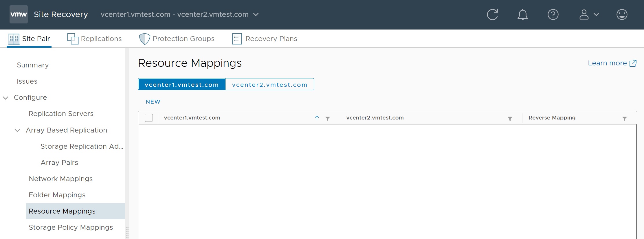The height and width of the screenshot is (239, 644).
Task: Open the notifications bell
Action: point(522,14)
